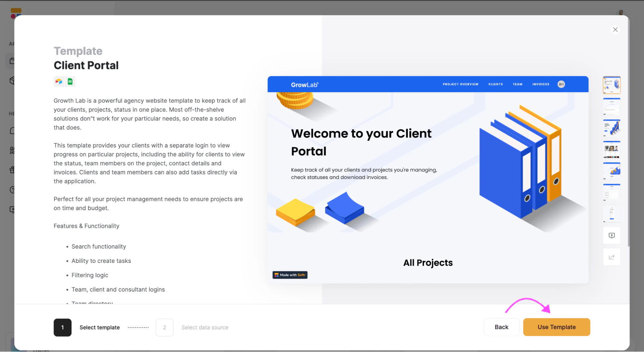Image resolution: width=644 pixels, height=352 pixels.
Task: Open Clients in the preview nav
Action: [x=495, y=84]
